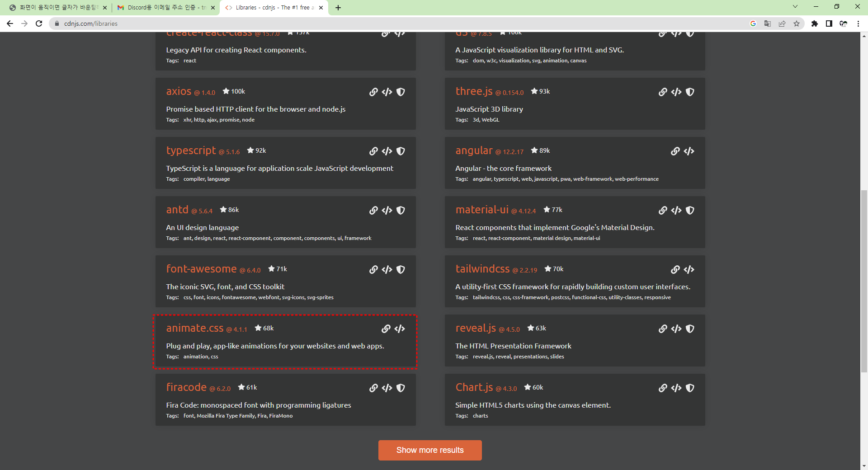The height and width of the screenshot is (470, 868).
Task: Copy URL link icon for three.js
Action: [x=663, y=92]
